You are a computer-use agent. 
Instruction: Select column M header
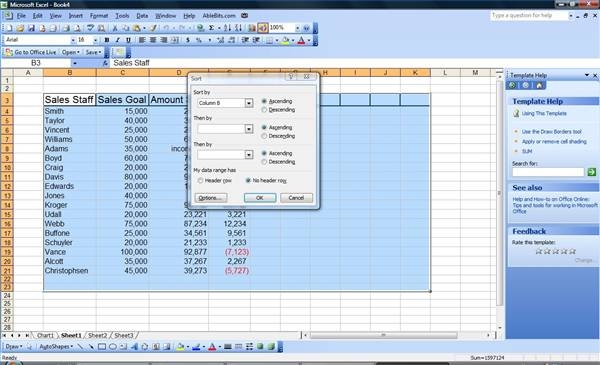(x=475, y=73)
